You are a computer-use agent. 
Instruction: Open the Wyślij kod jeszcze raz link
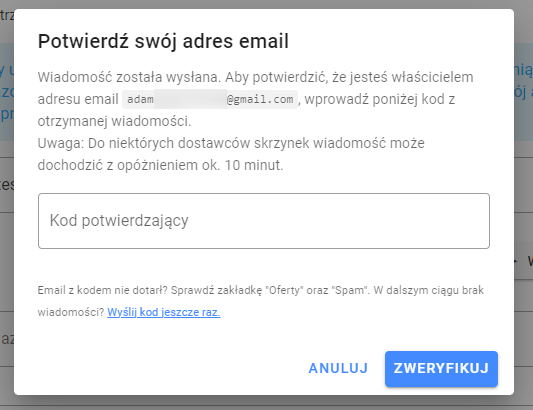pyautogui.click(x=164, y=312)
